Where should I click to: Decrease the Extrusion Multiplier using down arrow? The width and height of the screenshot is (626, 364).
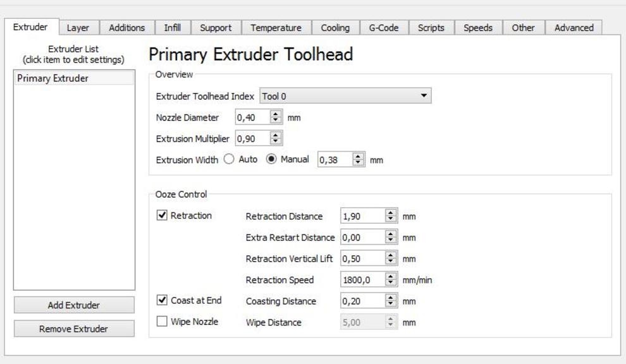(275, 142)
